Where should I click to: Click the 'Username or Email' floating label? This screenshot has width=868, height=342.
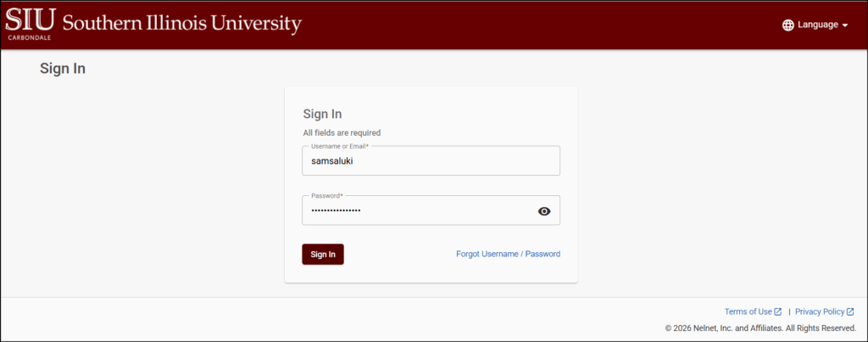pos(339,146)
